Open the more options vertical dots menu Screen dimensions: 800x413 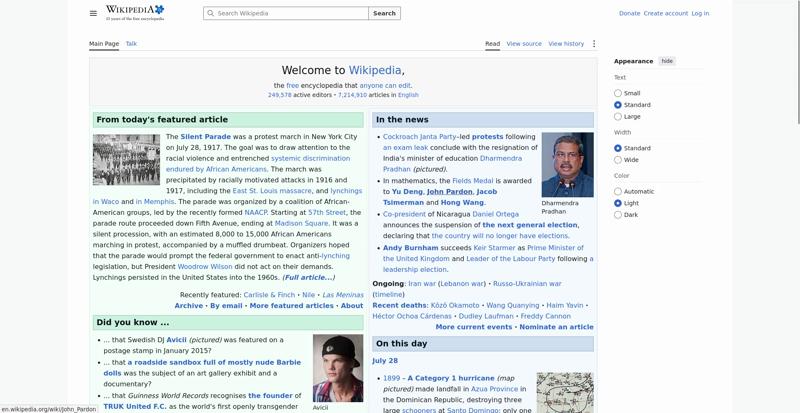tap(593, 44)
